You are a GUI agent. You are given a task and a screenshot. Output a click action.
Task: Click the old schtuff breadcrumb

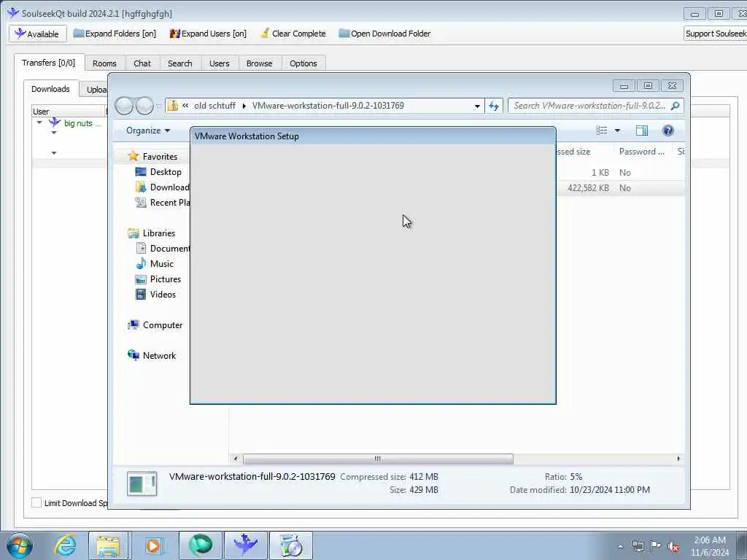214,106
